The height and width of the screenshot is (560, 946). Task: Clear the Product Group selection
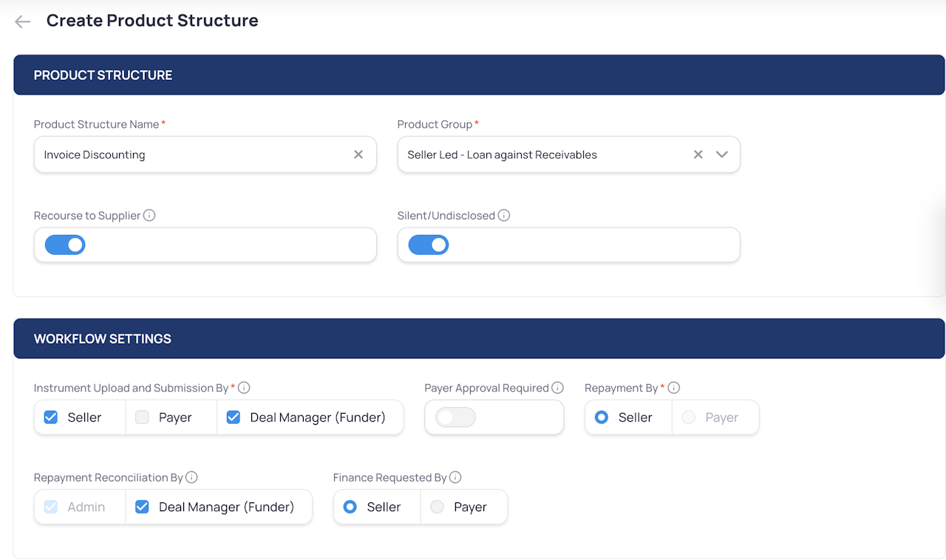coord(698,154)
